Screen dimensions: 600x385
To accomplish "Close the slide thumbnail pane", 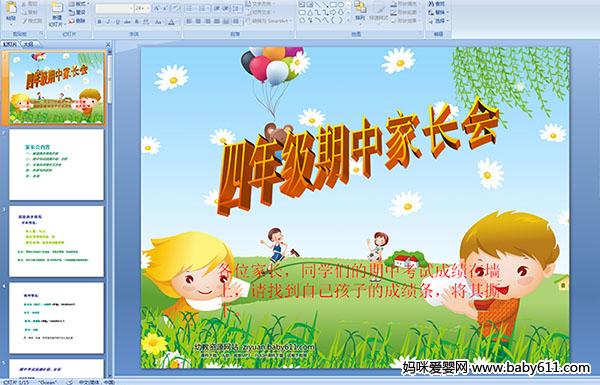I will pyautogui.click(x=108, y=44).
